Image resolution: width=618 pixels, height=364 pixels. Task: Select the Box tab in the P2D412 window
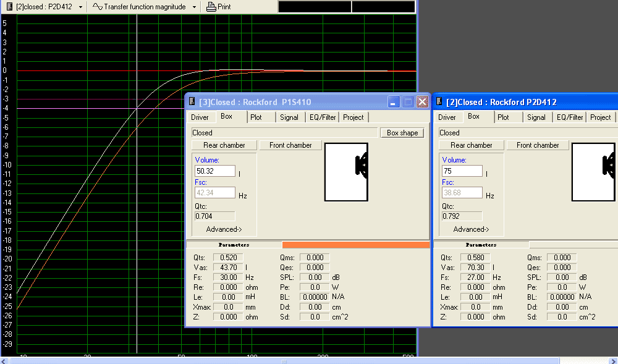tap(473, 116)
